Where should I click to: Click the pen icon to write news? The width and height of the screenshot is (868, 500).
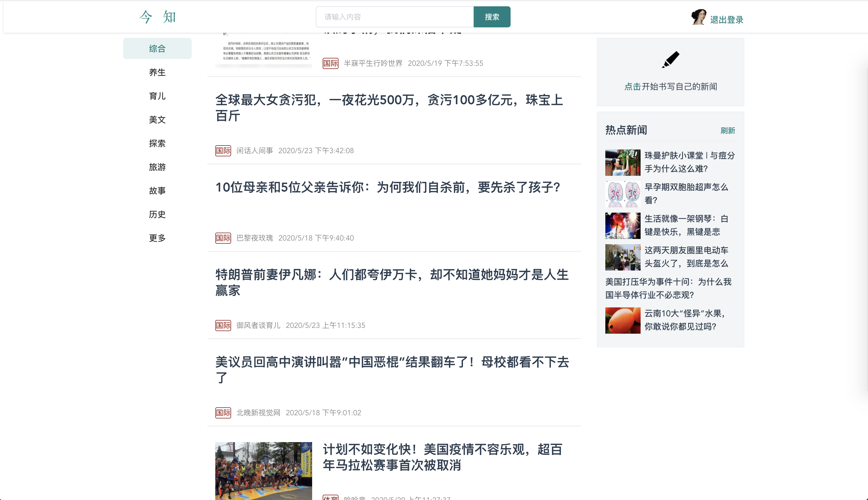(670, 60)
